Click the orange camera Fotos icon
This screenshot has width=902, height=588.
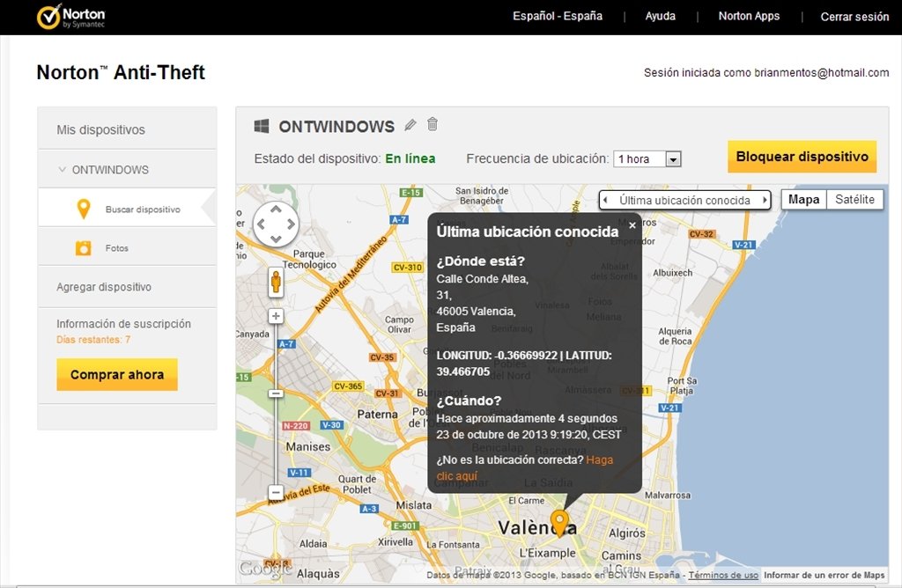pos(84,247)
